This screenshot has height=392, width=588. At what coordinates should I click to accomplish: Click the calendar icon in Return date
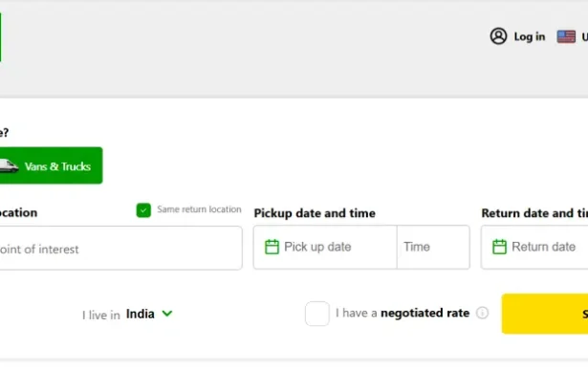point(499,247)
